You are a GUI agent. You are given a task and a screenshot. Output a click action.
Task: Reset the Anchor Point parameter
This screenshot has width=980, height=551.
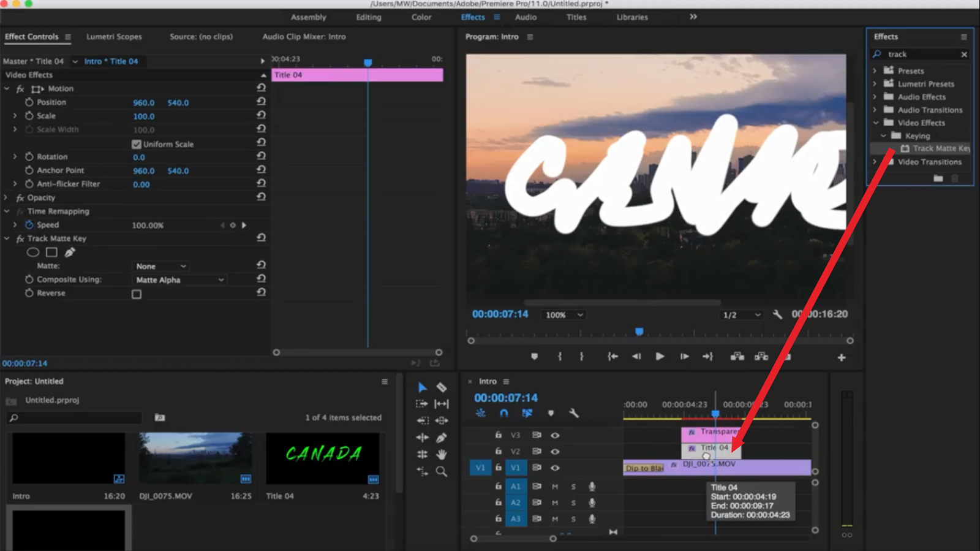pyautogui.click(x=261, y=170)
